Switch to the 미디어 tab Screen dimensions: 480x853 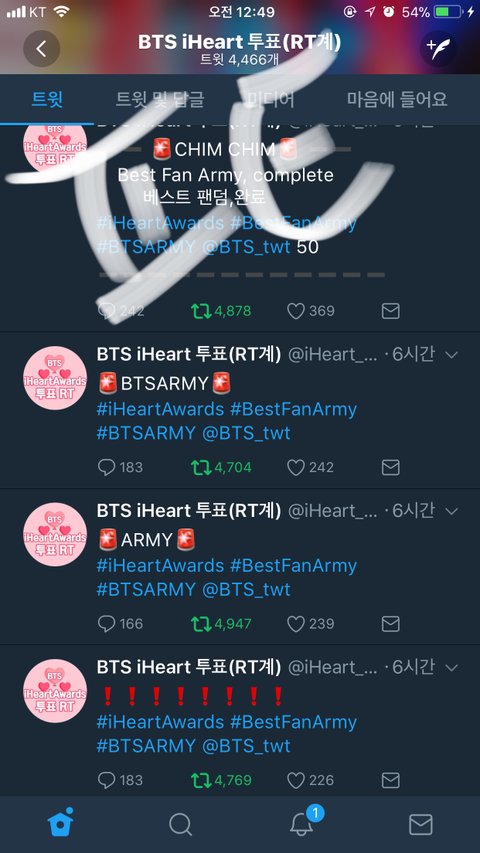[271, 100]
